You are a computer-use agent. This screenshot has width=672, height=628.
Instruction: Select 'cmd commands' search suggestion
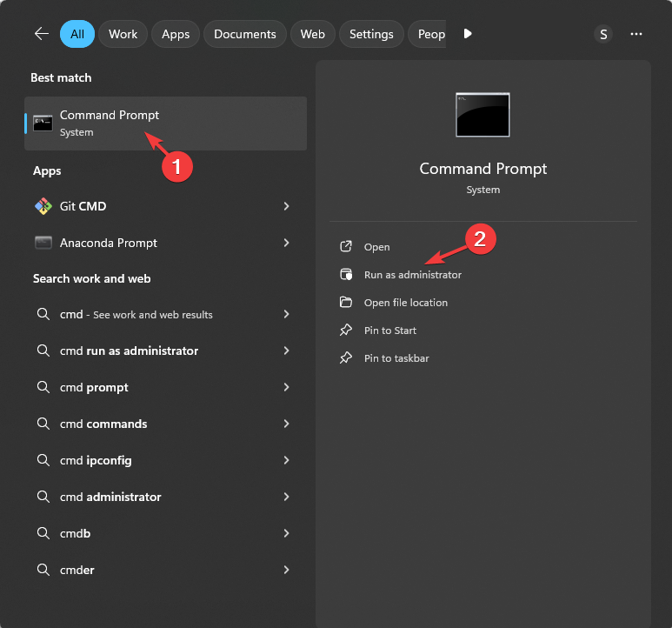[x=165, y=424]
